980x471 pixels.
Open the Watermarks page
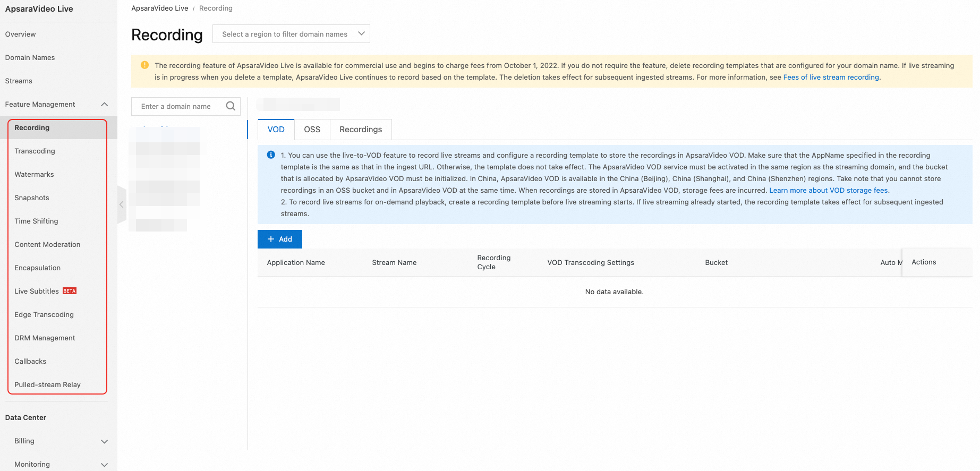[35, 175]
